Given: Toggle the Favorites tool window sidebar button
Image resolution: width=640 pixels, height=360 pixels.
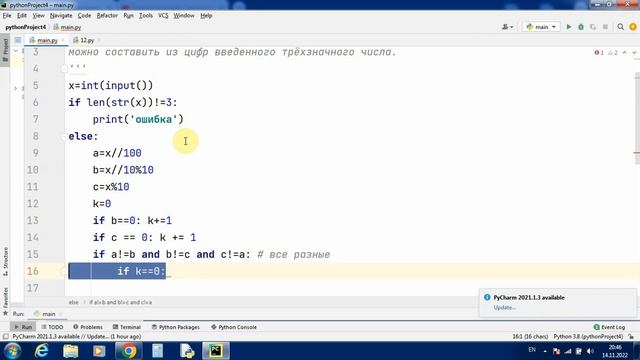Looking at the screenshot, I should tap(5, 301).
